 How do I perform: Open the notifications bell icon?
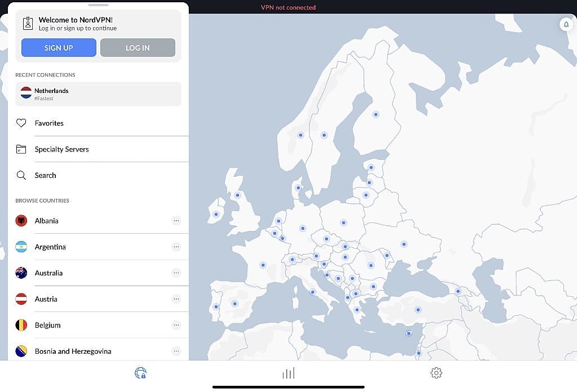tap(566, 24)
